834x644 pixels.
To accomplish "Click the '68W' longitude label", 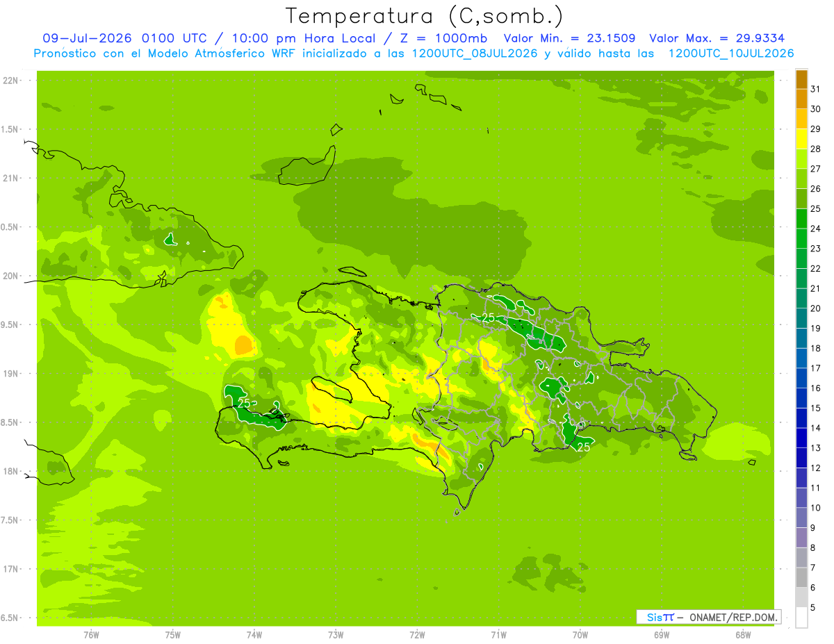I will coord(743,634).
